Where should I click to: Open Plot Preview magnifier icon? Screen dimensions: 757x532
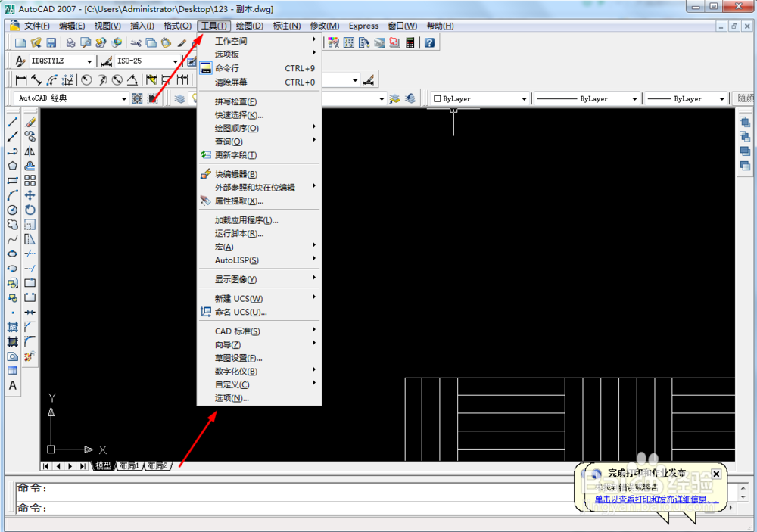pyautogui.click(x=86, y=43)
